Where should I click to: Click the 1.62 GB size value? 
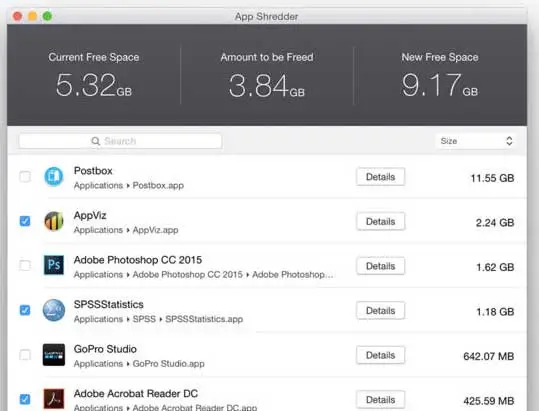pos(495,267)
